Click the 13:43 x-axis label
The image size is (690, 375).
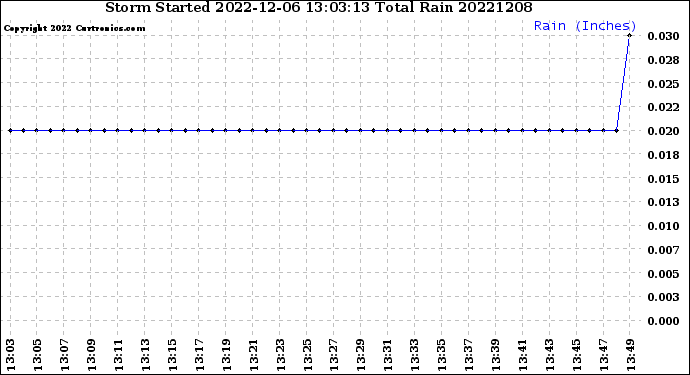point(549,355)
